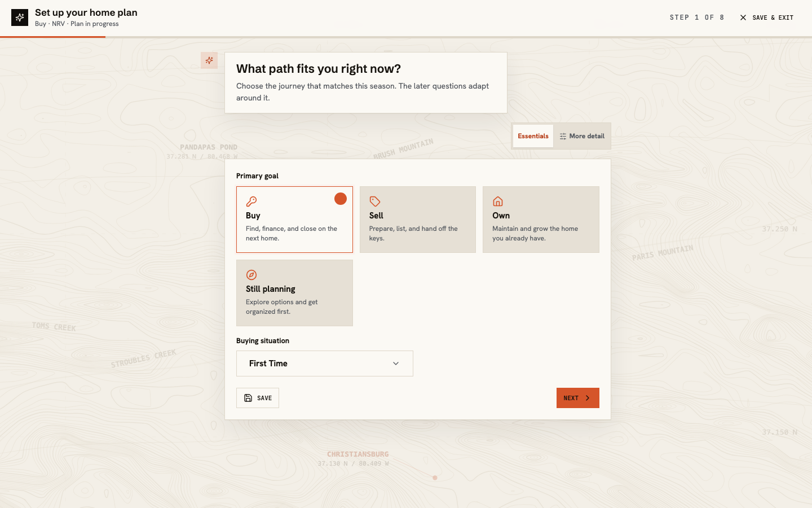Toggle the orange selected indicator on Buy
The width and height of the screenshot is (812, 508).
(x=341, y=199)
